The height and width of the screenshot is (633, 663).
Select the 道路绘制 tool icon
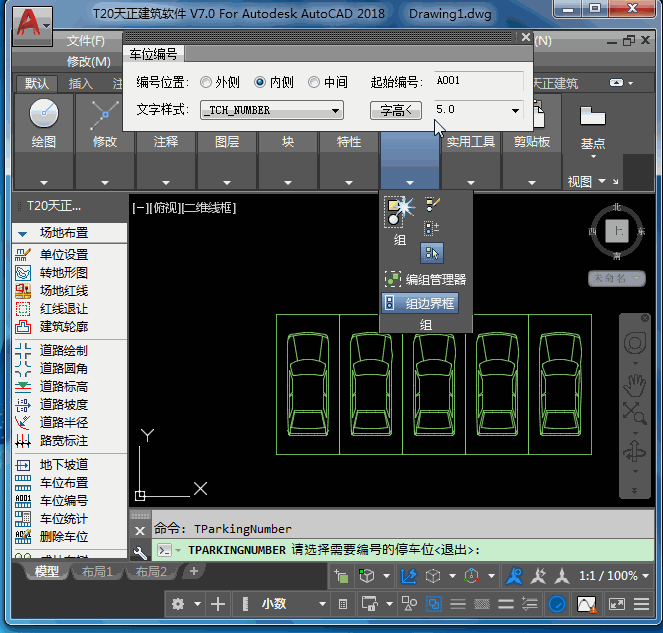[23, 351]
